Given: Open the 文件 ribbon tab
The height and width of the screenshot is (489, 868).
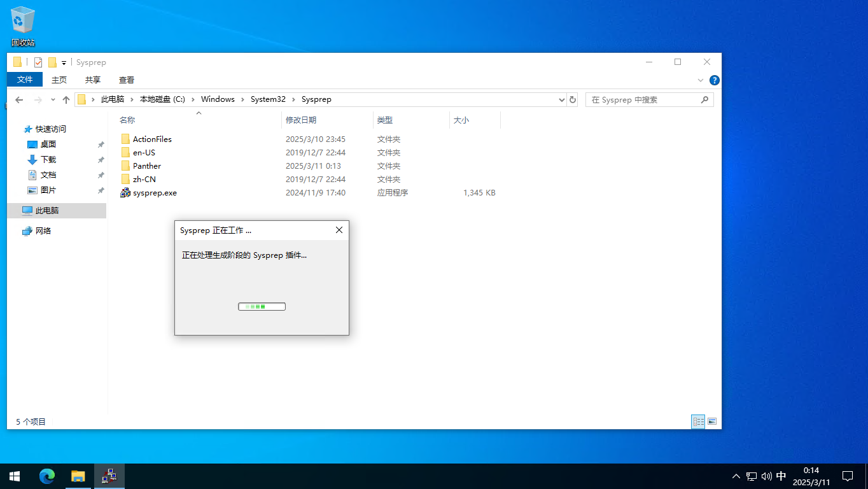Looking at the screenshot, I should (25, 80).
